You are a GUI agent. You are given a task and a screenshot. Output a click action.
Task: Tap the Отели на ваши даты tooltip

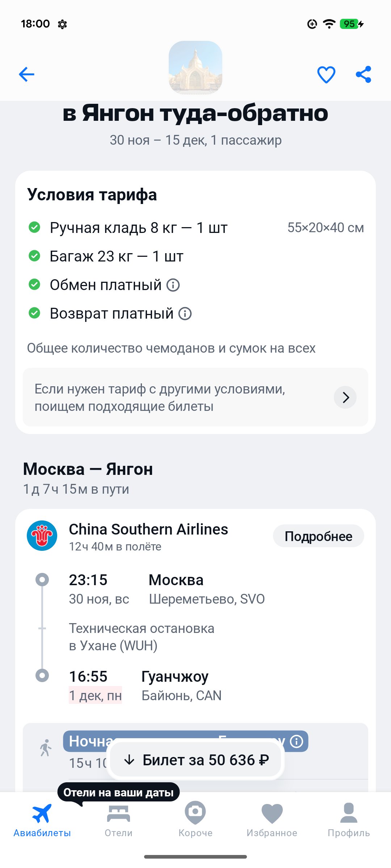(x=118, y=792)
